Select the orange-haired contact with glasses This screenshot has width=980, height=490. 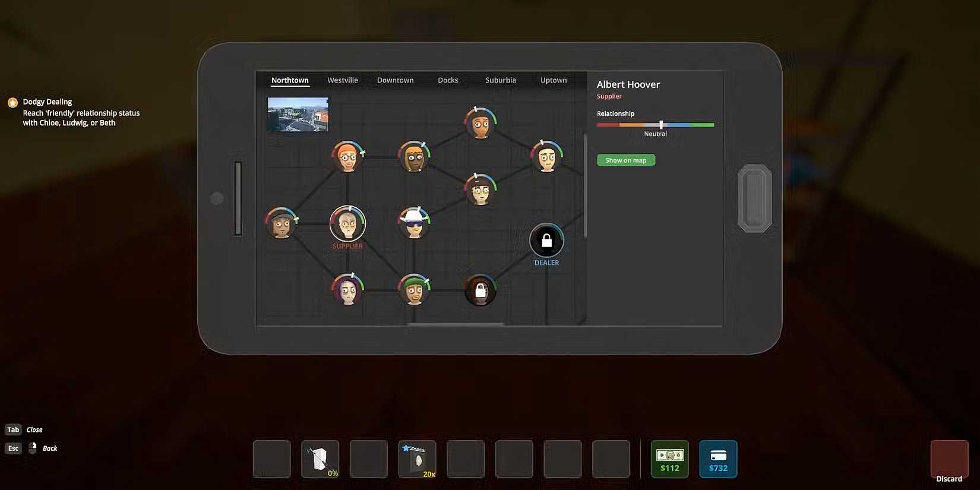pos(347,157)
